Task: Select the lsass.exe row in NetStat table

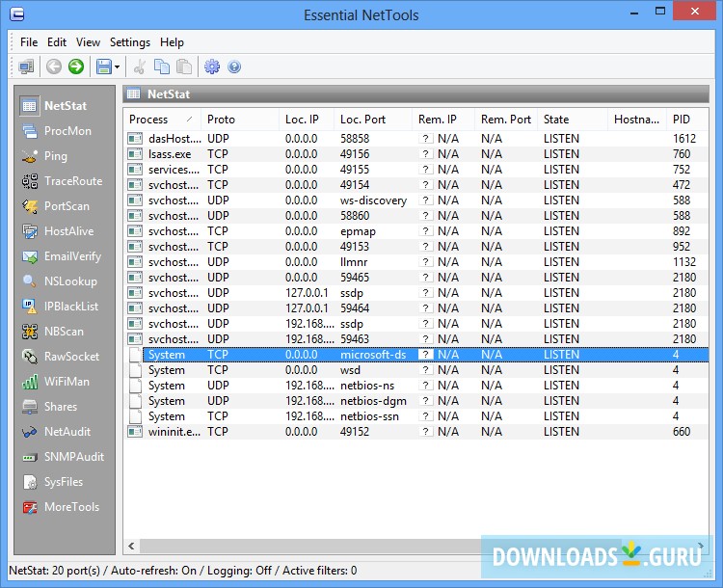Action: click(x=170, y=154)
